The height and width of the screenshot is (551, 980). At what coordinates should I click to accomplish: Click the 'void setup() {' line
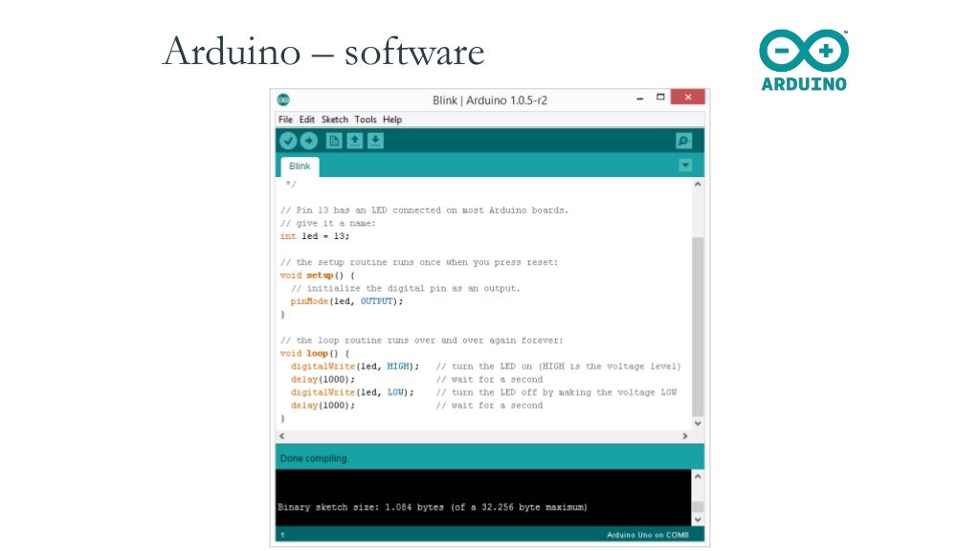click(x=318, y=275)
